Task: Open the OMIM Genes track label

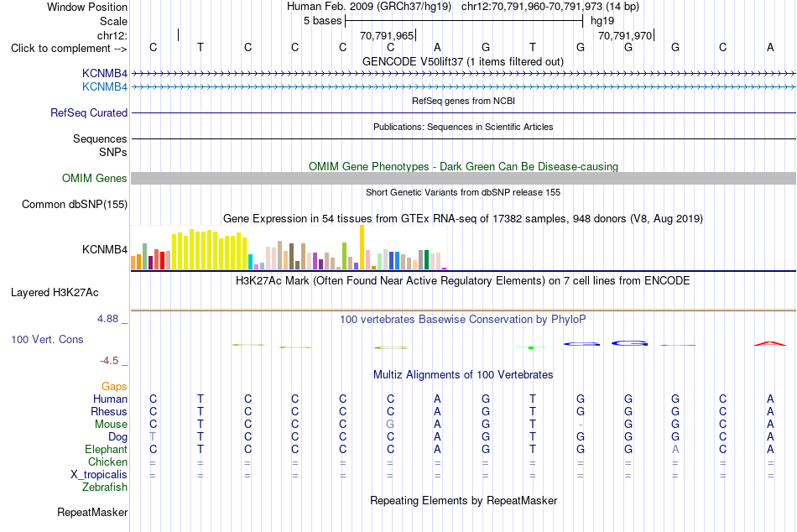Action: 95,178
